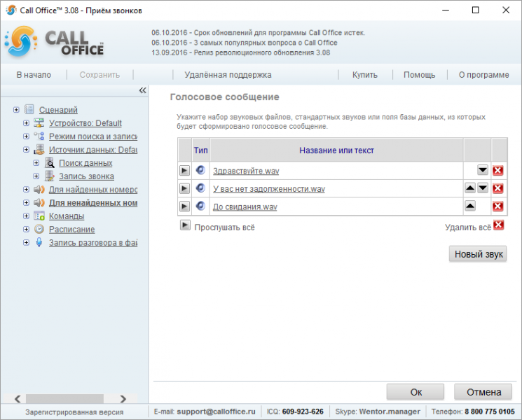Expand the Режим поиска и записи node
This screenshot has height=420, width=522.
pyautogui.click(x=27, y=136)
